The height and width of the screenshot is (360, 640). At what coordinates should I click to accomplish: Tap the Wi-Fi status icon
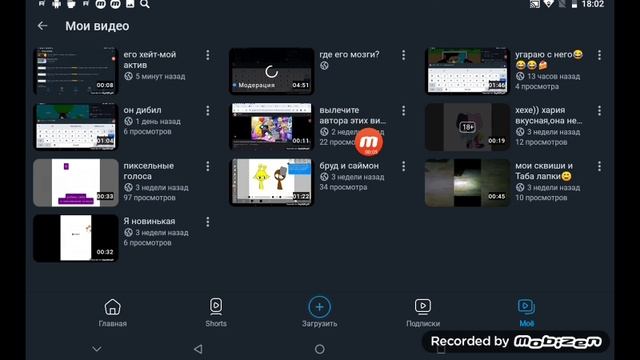coord(549,4)
